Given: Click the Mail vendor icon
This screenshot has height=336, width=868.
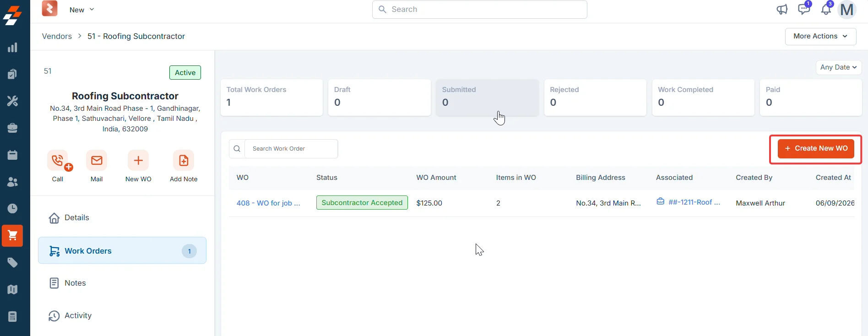Looking at the screenshot, I should (x=97, y=161).
